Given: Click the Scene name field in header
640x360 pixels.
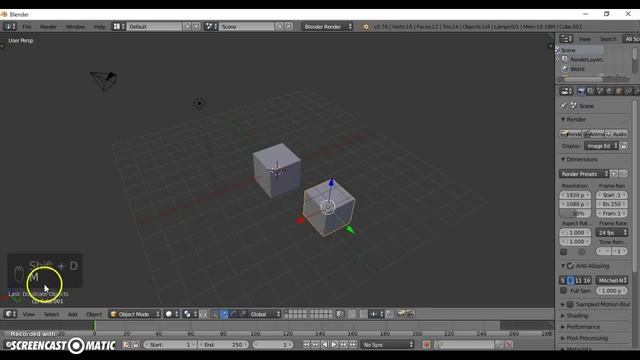Looking at the screenshot, I should [x=247, y=27].
